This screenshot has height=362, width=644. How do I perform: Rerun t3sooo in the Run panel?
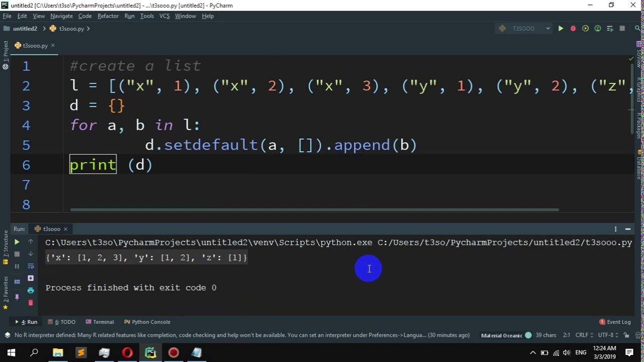tap(17, 242)
